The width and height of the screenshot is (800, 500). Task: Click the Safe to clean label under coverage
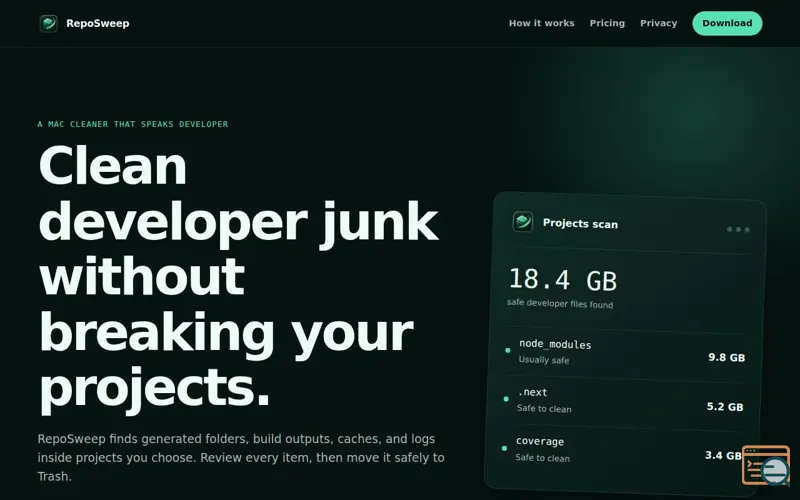[x=542, y=458]
